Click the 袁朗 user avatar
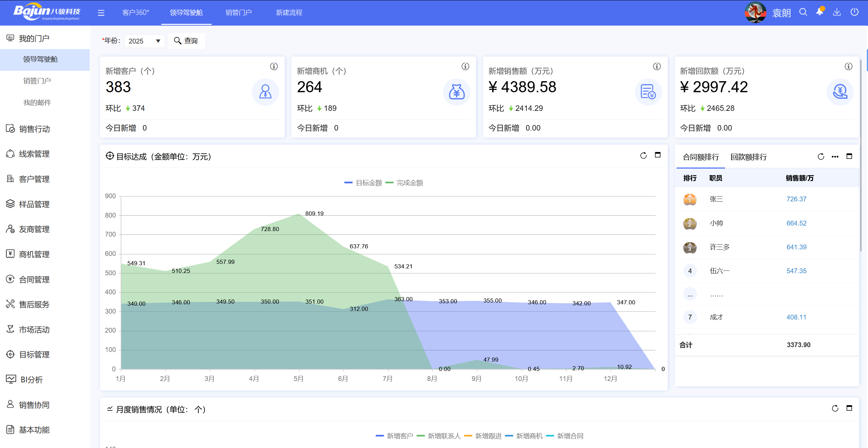This screenshot has width=868, height=448. point(755,12)
